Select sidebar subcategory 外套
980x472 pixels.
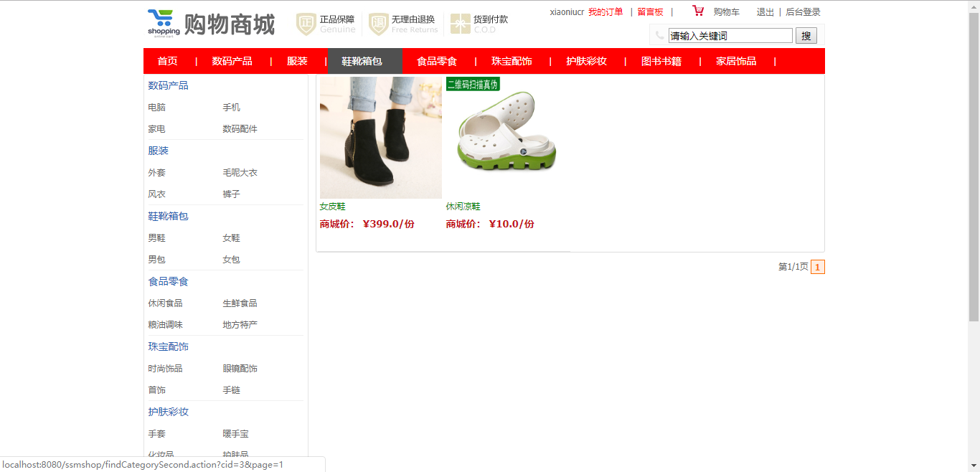click(x=156, y=173)
